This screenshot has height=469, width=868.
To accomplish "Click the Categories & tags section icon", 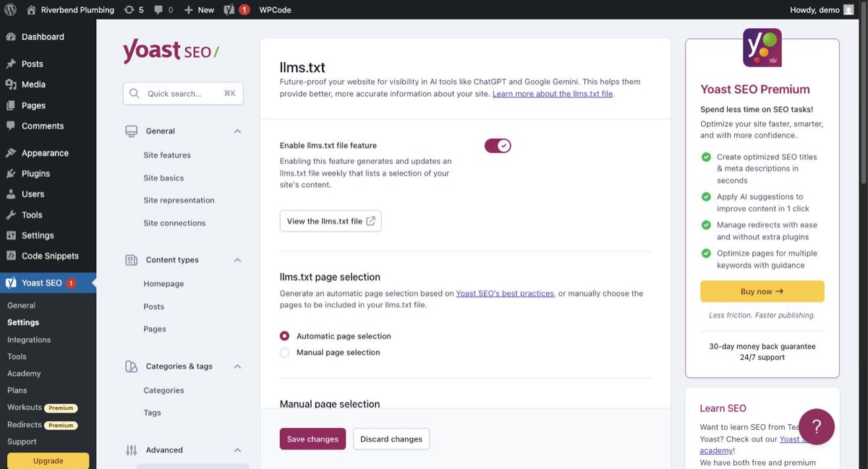I will (x=131, y=366).
